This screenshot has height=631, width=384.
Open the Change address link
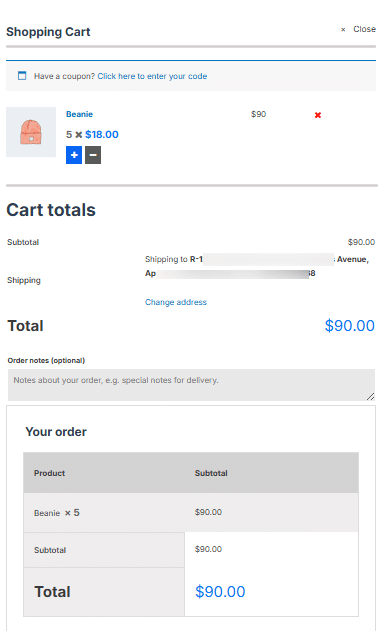tap(176, 302)
